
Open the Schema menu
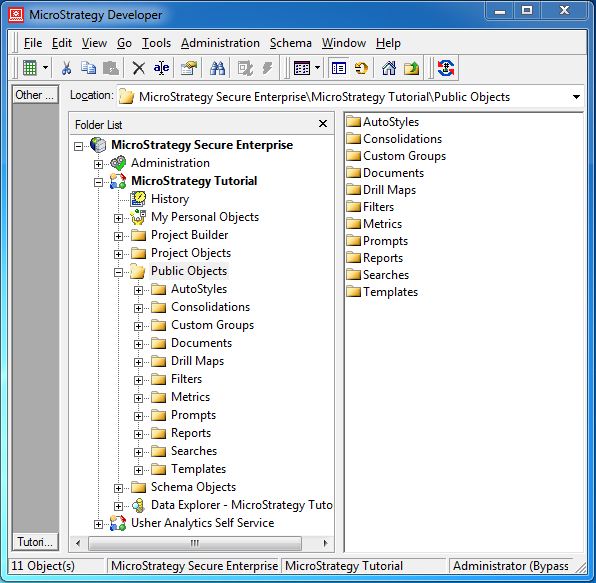click(291, 43)
